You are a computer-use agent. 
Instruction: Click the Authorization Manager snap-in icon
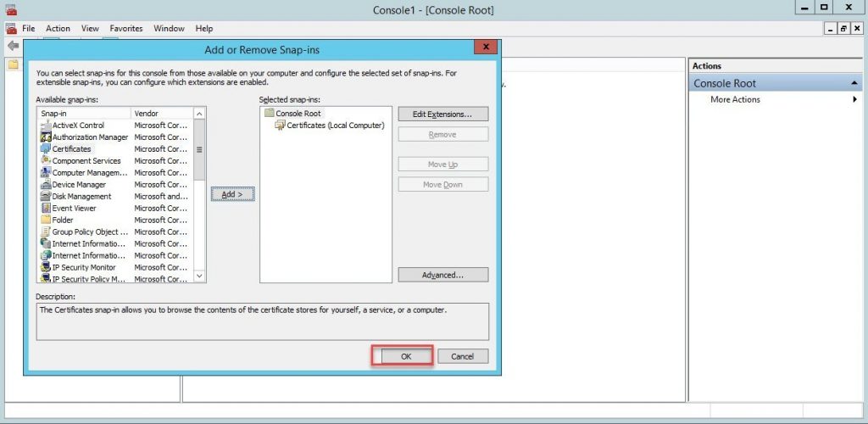(x=46, y=137)
